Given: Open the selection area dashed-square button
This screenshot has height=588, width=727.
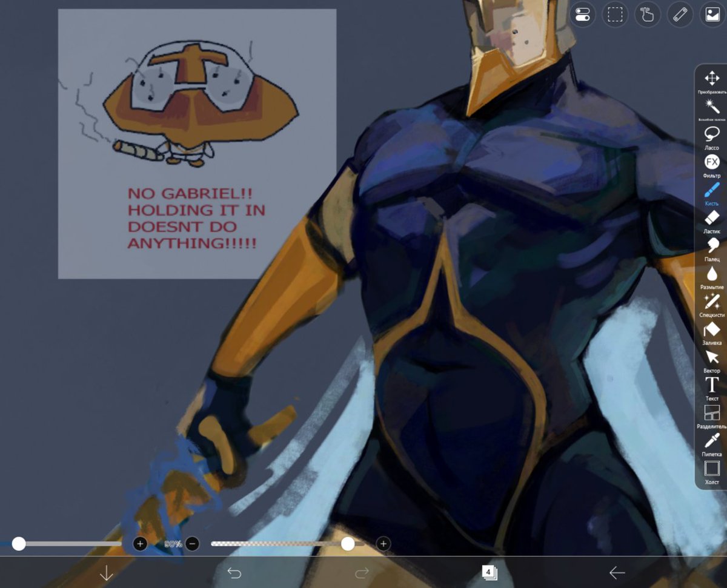Looking at the screenshot, I should [616, 15].
